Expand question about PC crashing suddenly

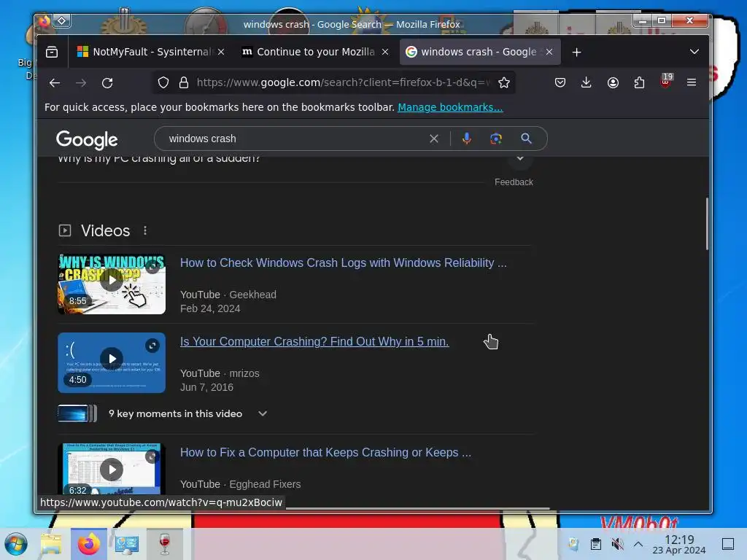coord(519,159)
